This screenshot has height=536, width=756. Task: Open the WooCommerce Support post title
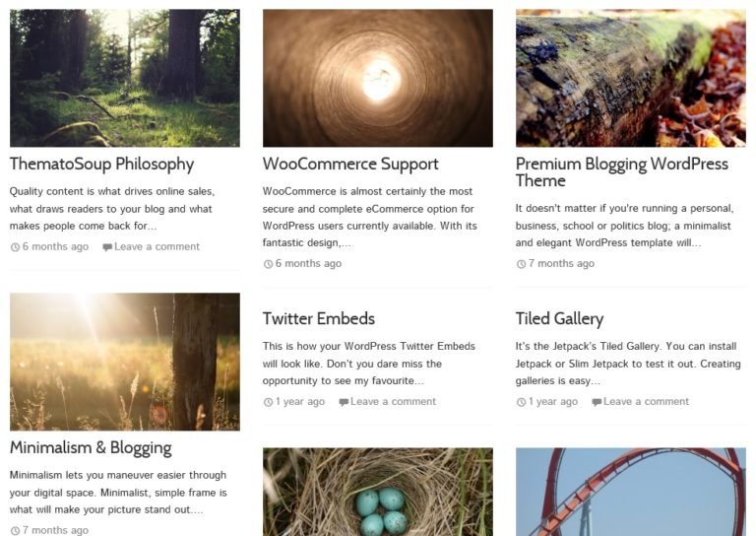pyautogui.click(x=350, y=165)
